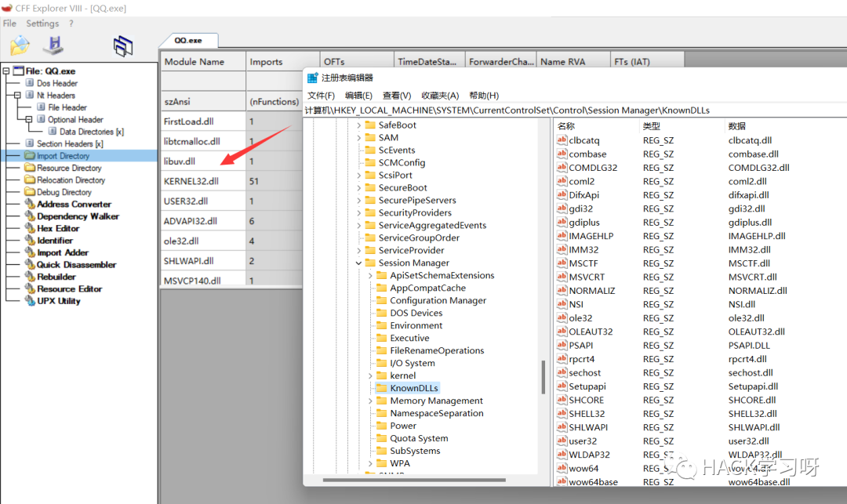Click the cascading windows toolbar icon

(123, 46)
